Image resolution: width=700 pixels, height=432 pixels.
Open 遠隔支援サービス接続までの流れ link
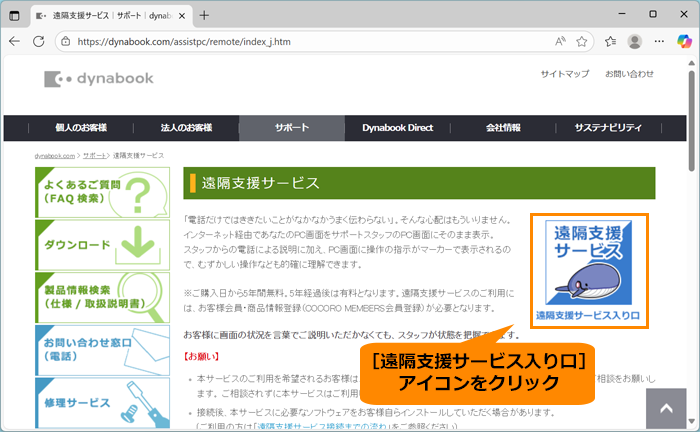coord(322,426)
